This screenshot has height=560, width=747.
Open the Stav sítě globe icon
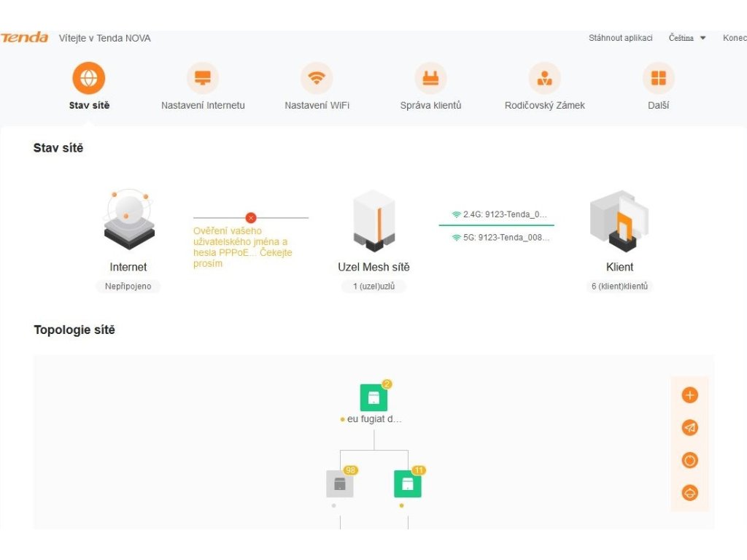(x=88, y=78)
